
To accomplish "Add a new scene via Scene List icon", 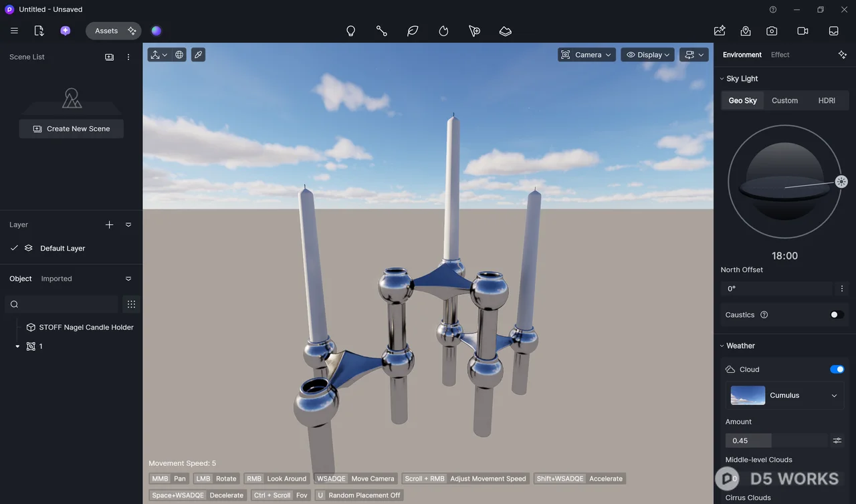I will coord(110,57).
